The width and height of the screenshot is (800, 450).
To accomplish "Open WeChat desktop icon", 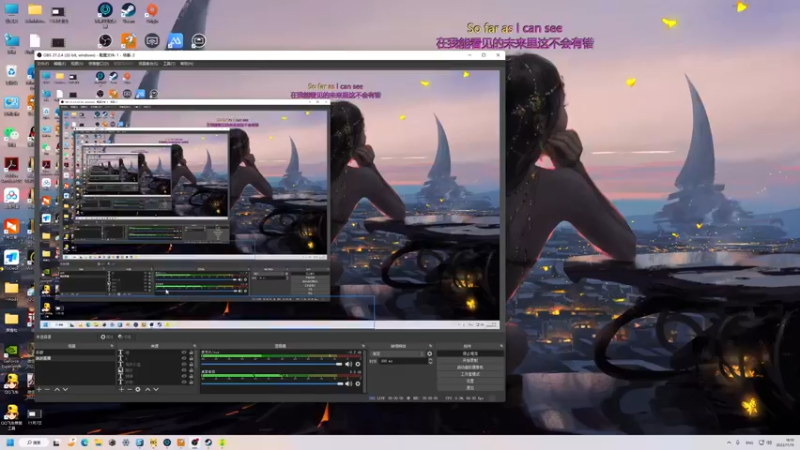I will coord(11,134).
